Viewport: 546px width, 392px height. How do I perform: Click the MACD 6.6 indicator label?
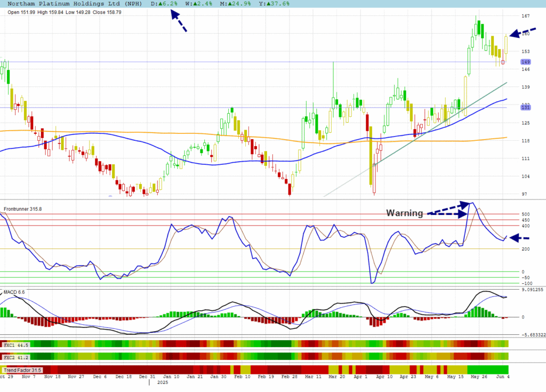(x=14, y=292)
